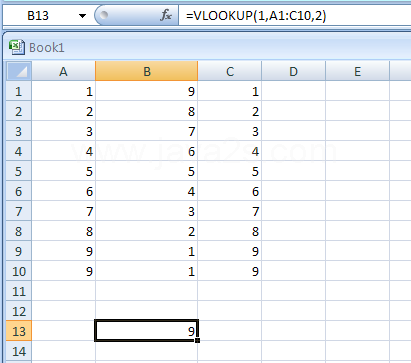Select column E header
This screenshot has height=363, width=411.
357,71
